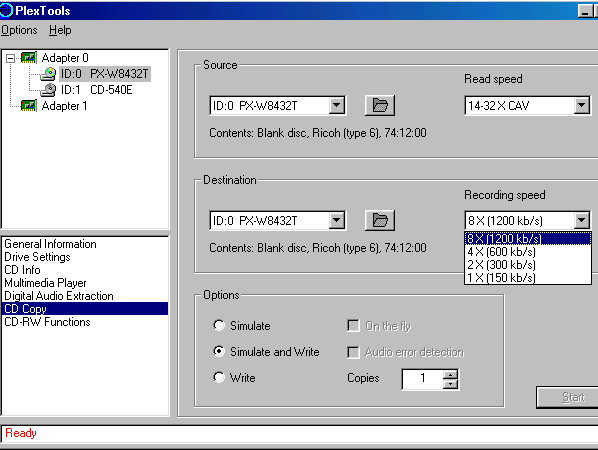Image resolution: width=598 pixels, height=450 pixels.
Task: Click the Source folder browse icon
Action: tap(380, 105)
